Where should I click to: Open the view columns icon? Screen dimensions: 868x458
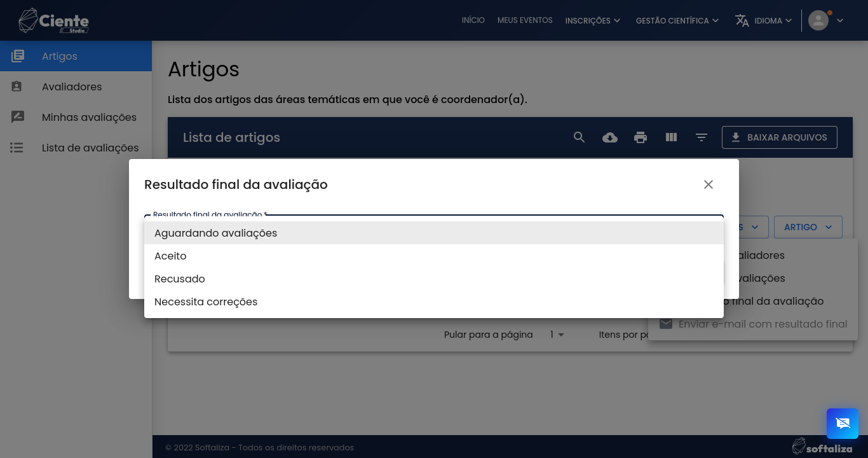pos(671,137)
